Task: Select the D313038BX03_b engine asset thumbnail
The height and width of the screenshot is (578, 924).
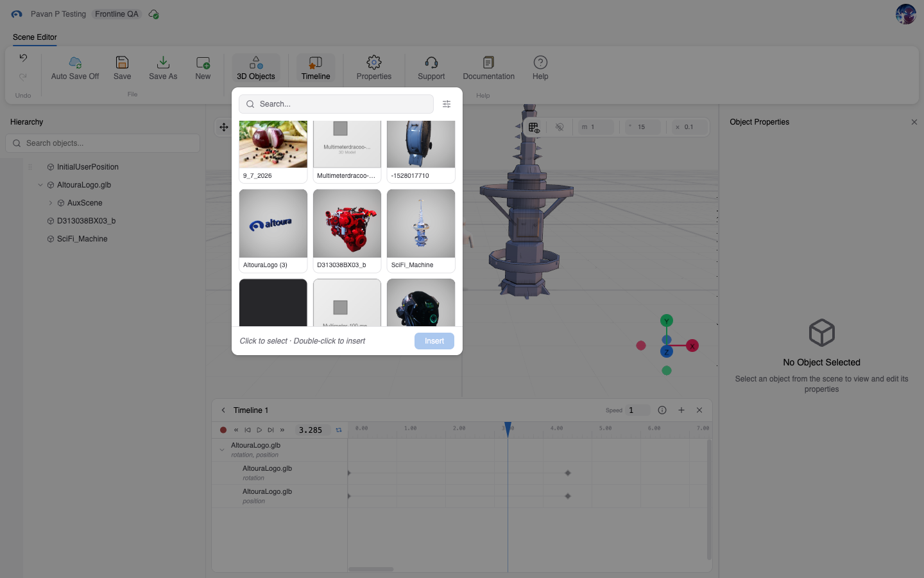Action: [x=347, y=223]
